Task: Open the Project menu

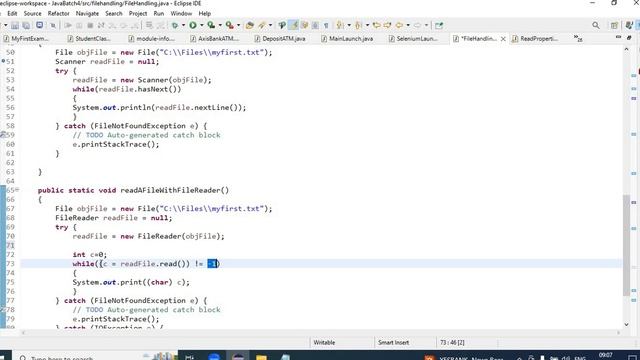Action: [138, 13]
